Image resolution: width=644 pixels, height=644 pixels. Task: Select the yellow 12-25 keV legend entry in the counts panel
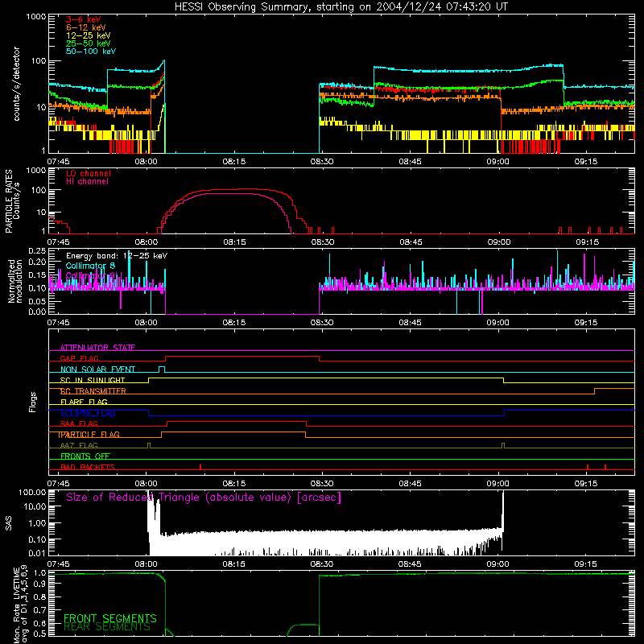click(x=88, y=35)
